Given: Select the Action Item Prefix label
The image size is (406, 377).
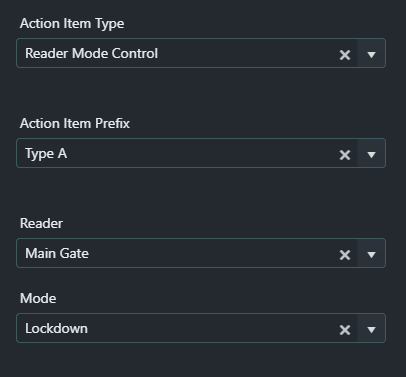Looking at the screenshot, I should pyautogui.click(x=75, y=123).
